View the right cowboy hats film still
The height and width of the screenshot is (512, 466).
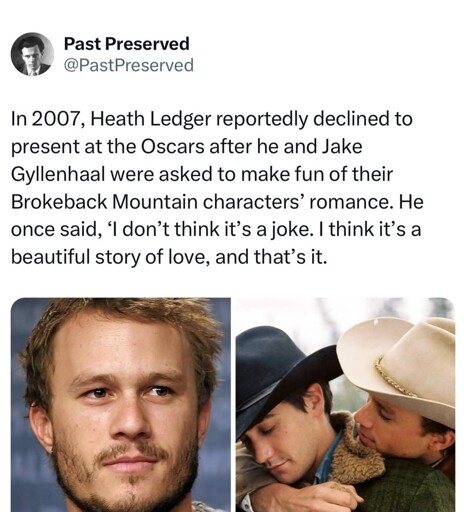pyautogui.click(x=345, y=405)
